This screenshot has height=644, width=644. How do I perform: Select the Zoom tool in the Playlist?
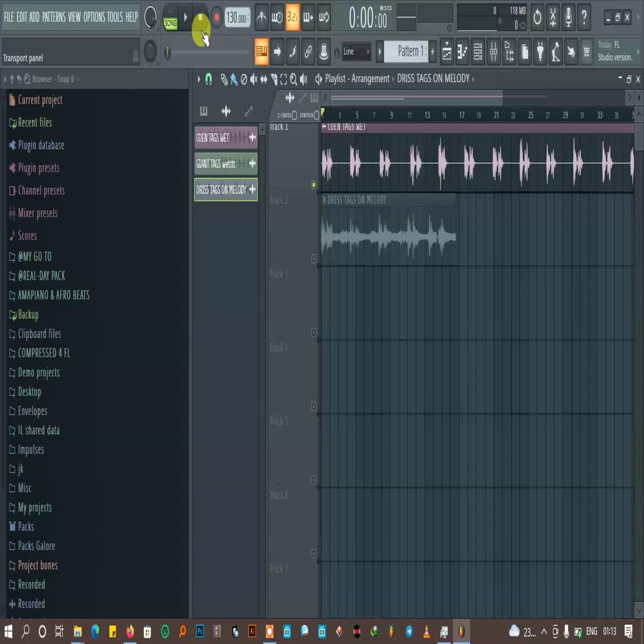pos(294,79)
